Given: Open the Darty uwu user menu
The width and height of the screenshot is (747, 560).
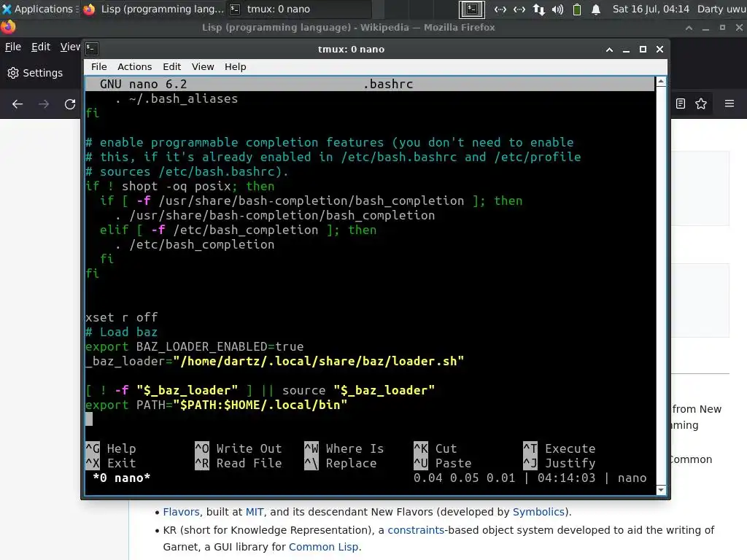Looking at the screenshot, I should point(721,9).
